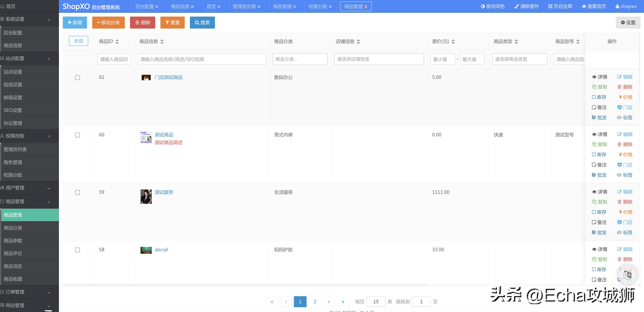Open the 门店测试商品 product link

[x=169, y=77]
